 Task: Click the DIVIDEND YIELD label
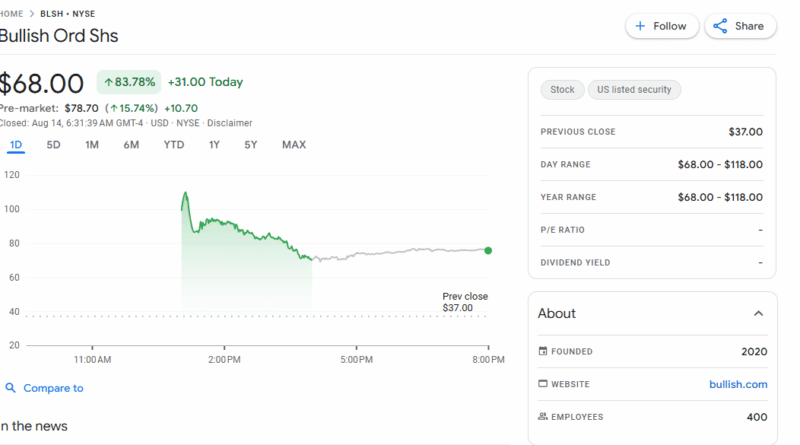click(575, 263)
